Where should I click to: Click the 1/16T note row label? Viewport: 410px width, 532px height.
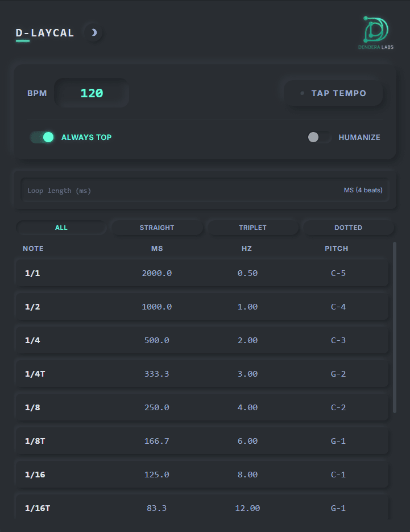pyautogui.click(x=38, y=508)
